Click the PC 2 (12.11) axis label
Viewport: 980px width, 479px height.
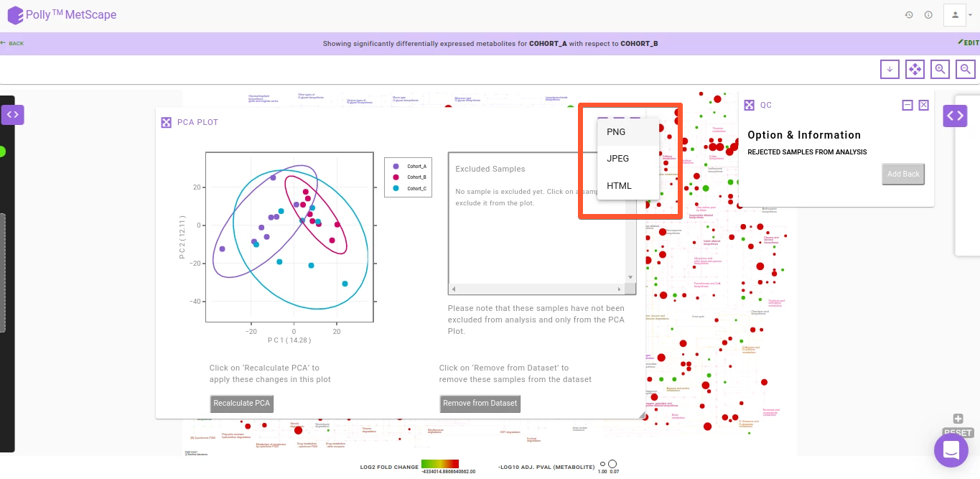click(182, 237)
